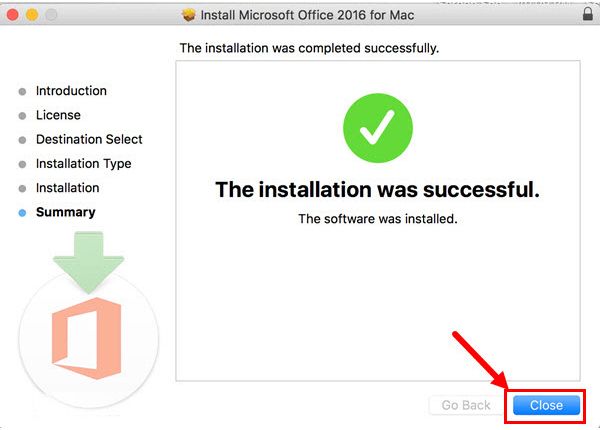Click the yellow minimize window button

tap(32, 15)
